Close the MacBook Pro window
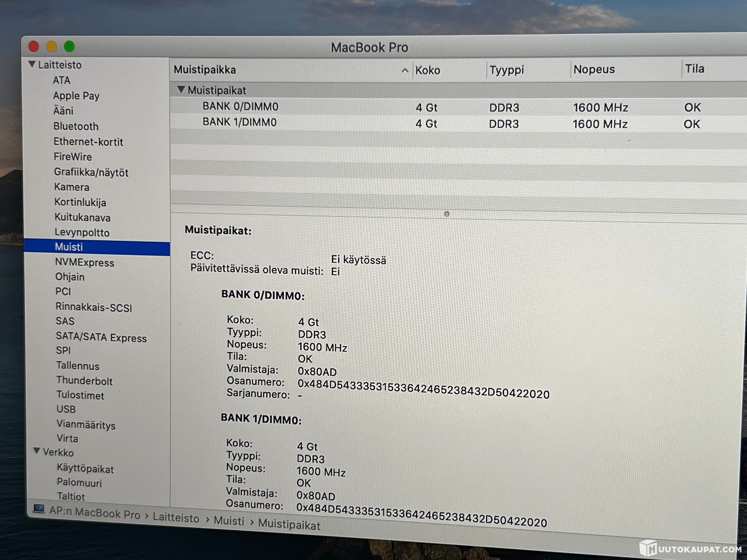This screenshot has width=747, height=560. [x=34, y=46]
